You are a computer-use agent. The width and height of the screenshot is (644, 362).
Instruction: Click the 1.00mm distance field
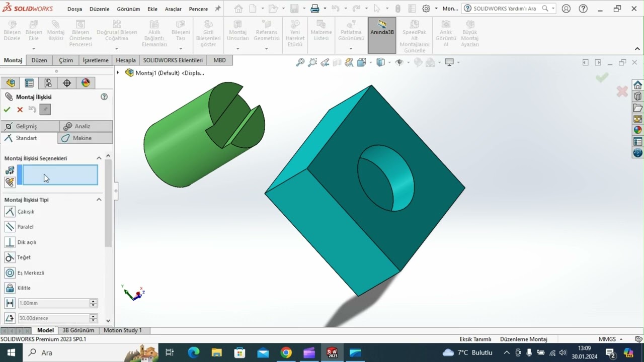[x=53, y=303]
